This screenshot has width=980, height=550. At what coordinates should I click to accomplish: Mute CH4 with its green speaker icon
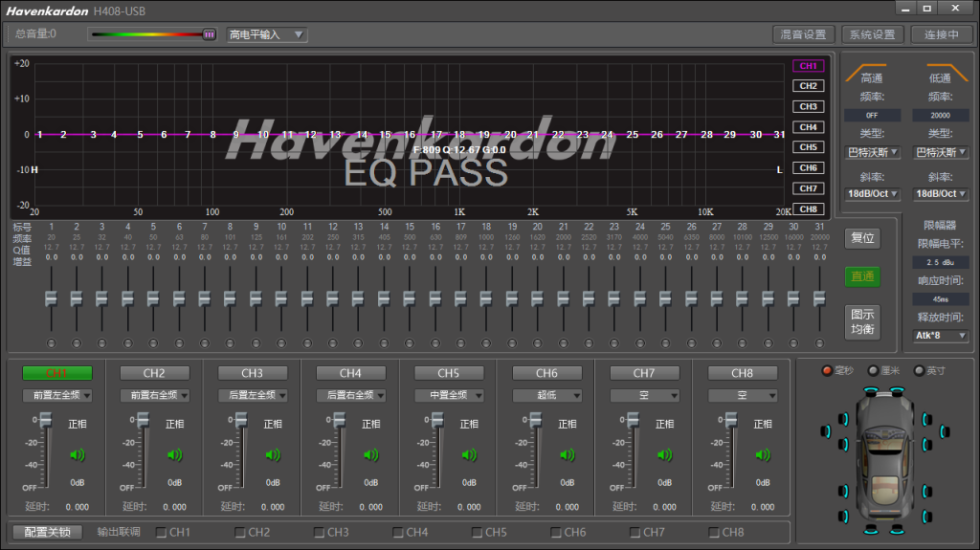click(x=370, y=455)
